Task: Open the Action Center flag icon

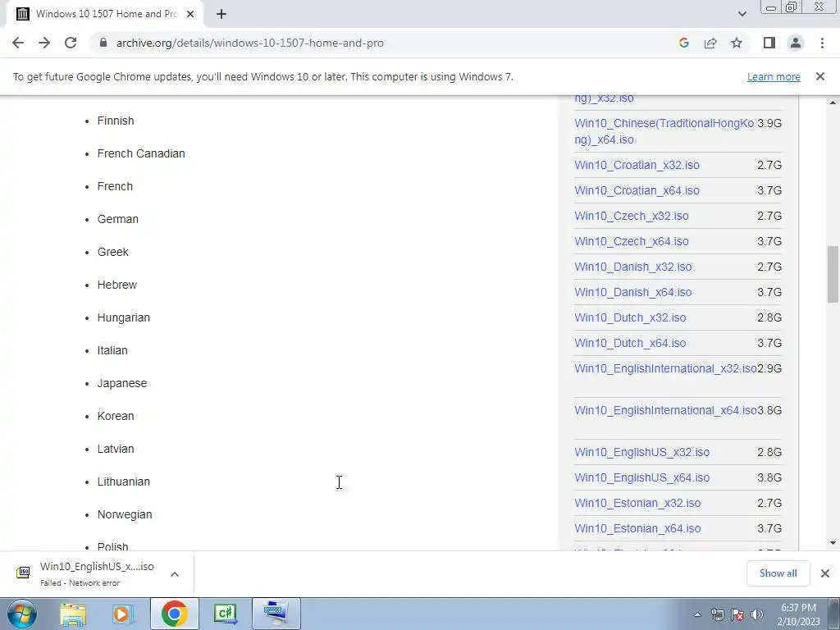Action: [737, 615]
